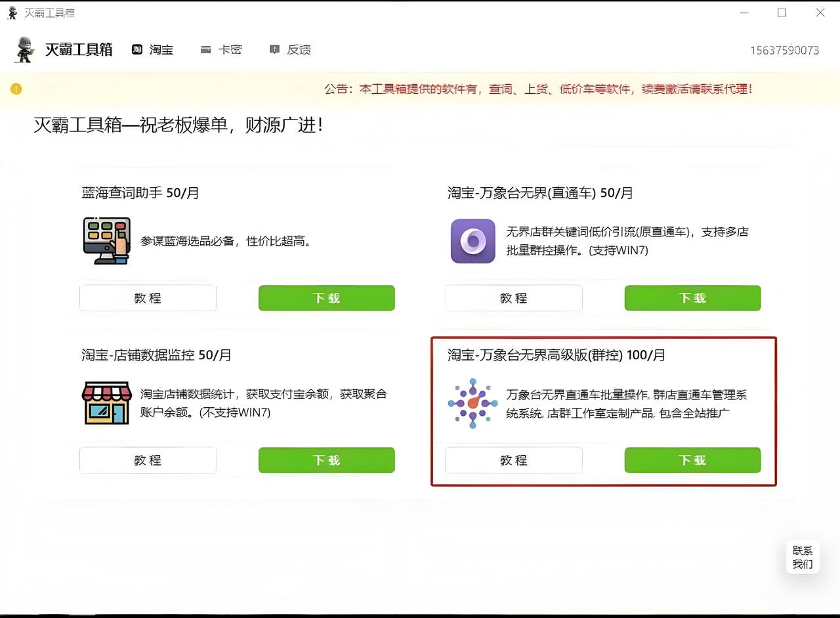
Task: Click the purple 万象台无界 app icon
Action: pyautogui.click(x=472, y=241)
